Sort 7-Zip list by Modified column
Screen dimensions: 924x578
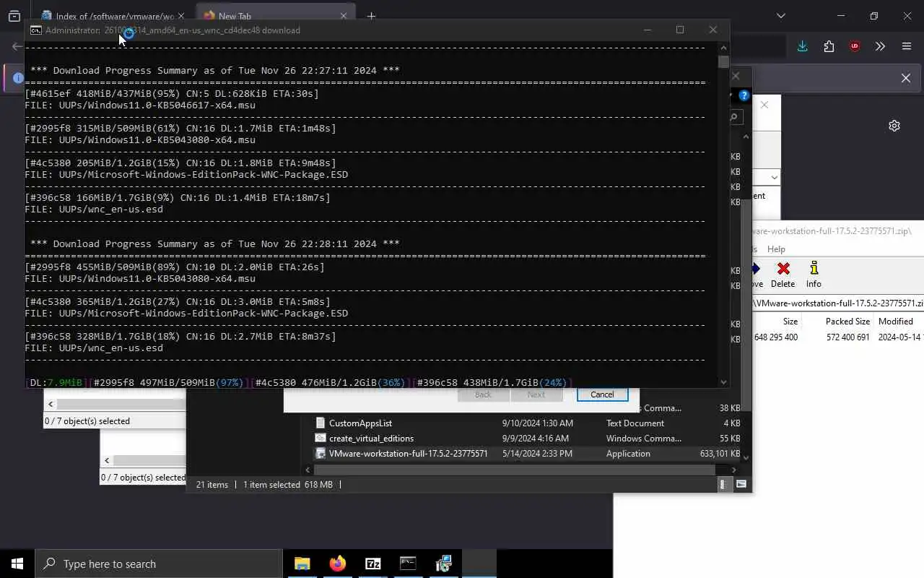click(896, 322)
